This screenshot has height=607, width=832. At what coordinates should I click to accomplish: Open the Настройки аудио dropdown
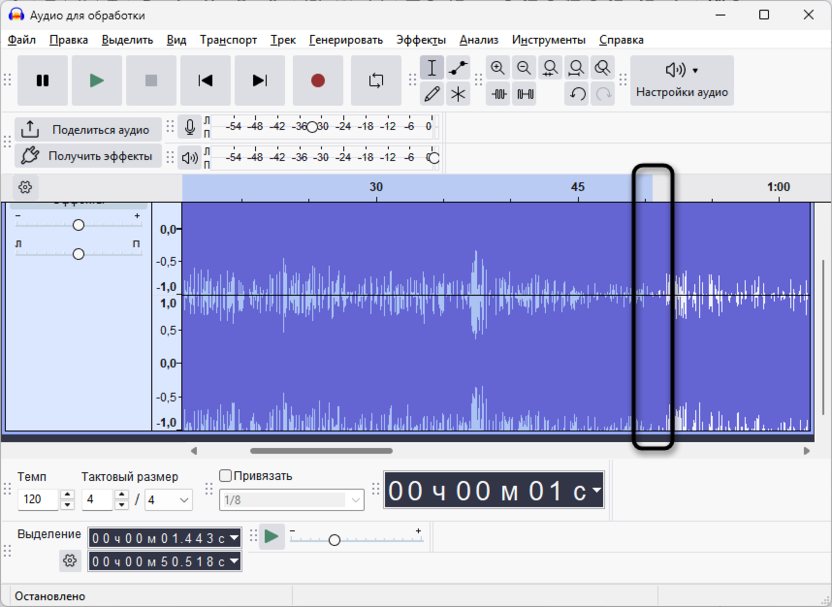click(682, 81)
